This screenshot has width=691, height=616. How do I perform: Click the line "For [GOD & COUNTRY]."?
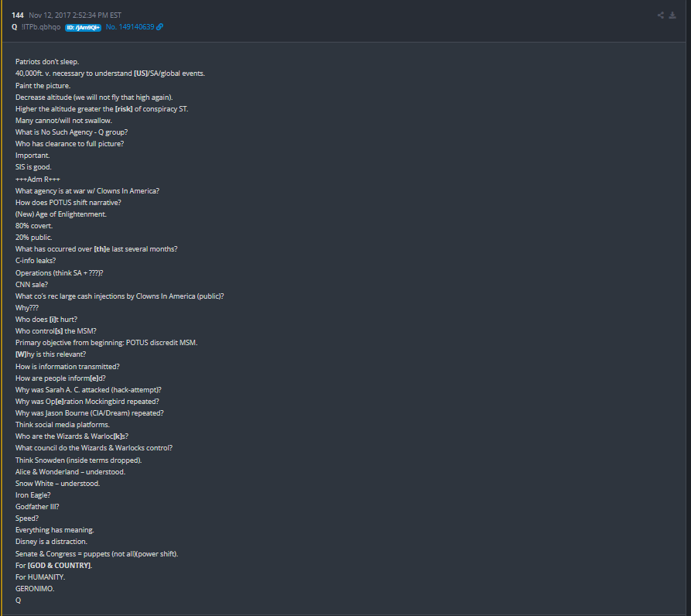point(53,566)
